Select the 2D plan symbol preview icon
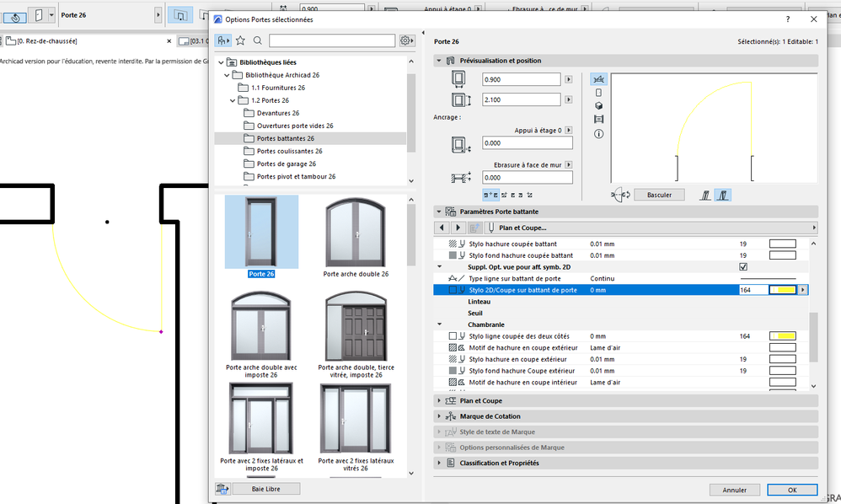Screen dimensions: 841x504 [599, 78]
